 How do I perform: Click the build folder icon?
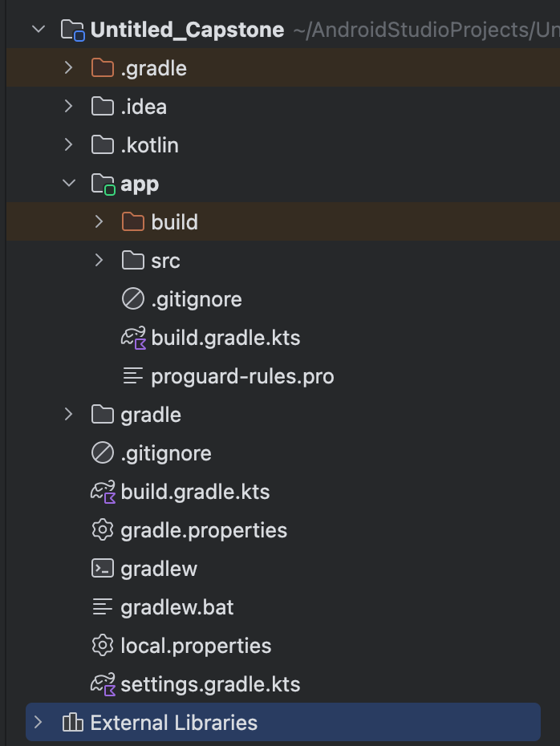click(133, 222)
